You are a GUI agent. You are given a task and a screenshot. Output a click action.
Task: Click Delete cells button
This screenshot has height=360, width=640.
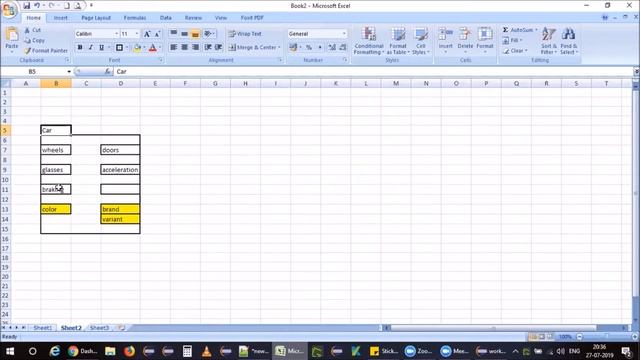click(x=465, y=40)
